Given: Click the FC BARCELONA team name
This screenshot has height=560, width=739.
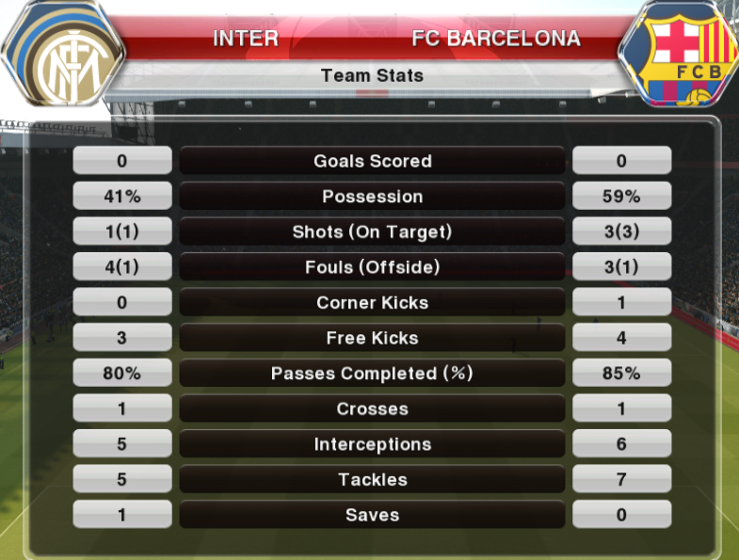Looking at the screenshot, I should coord(496,39).
